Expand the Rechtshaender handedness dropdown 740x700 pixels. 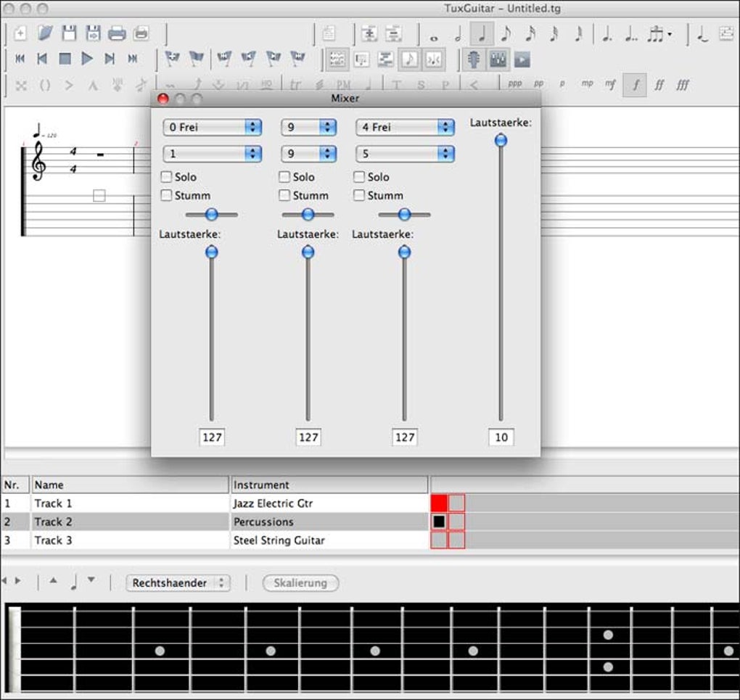(178, 583)
